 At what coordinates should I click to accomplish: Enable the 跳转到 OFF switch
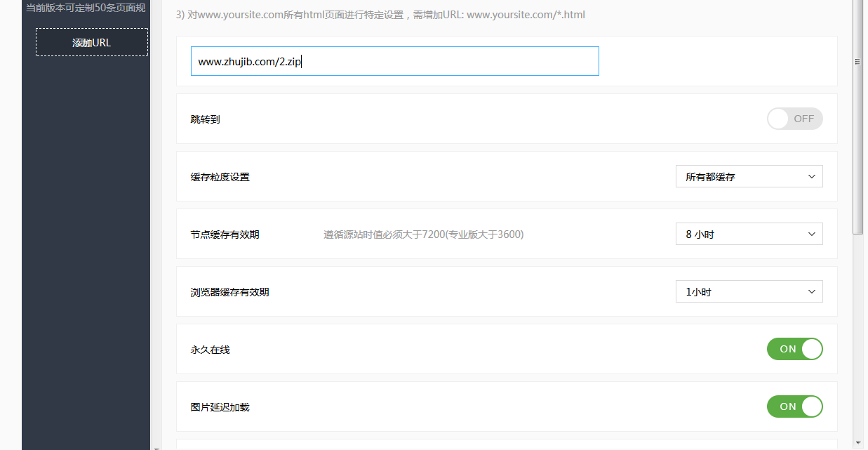pyautogui.click(x=794, y=119)
